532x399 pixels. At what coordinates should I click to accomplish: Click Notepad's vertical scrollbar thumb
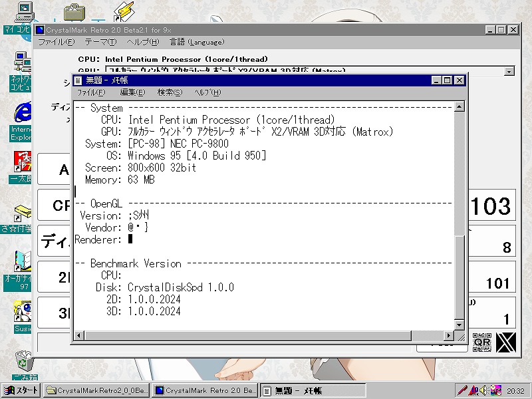point(460,277)
